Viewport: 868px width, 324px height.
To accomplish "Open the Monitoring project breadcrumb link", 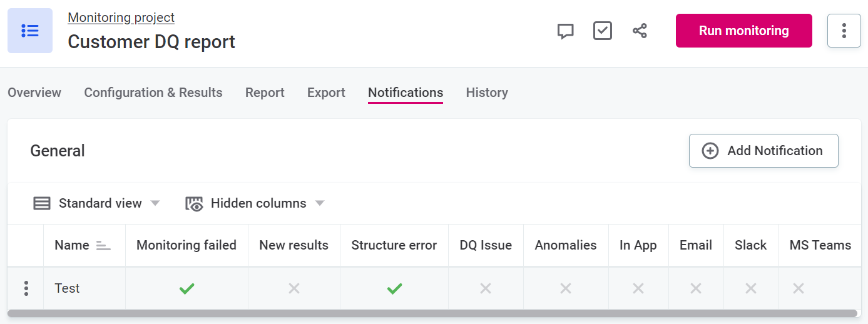I will [121, 18].
